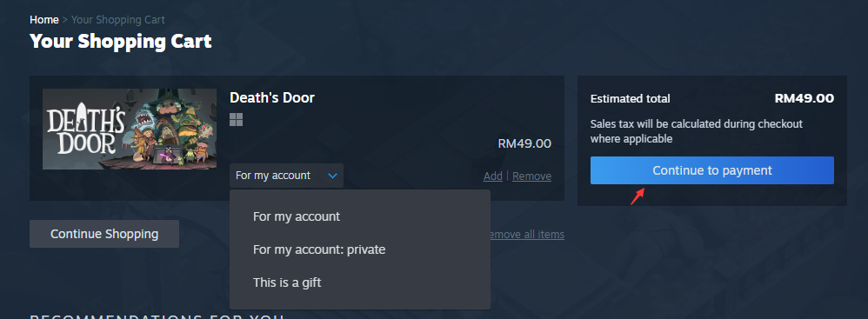Expand the 'For my account' purchase dropdown
Screen dimensions: 868x319
[x=286, y=176]
